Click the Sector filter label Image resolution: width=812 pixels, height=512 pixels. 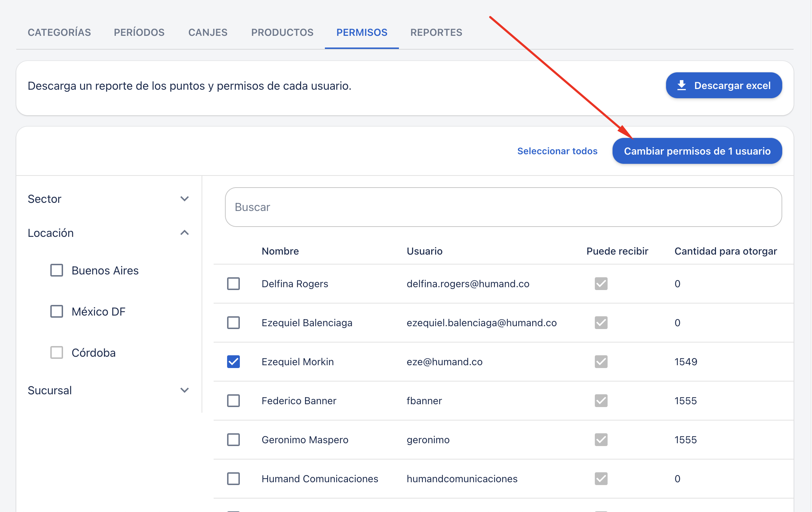tap(45, 199)
